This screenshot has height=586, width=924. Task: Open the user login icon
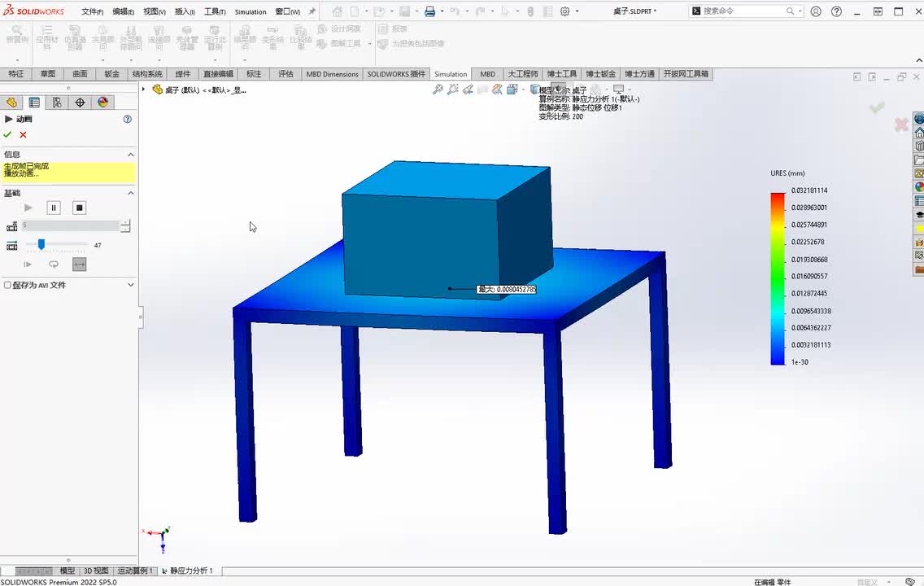tap(816, 11)
